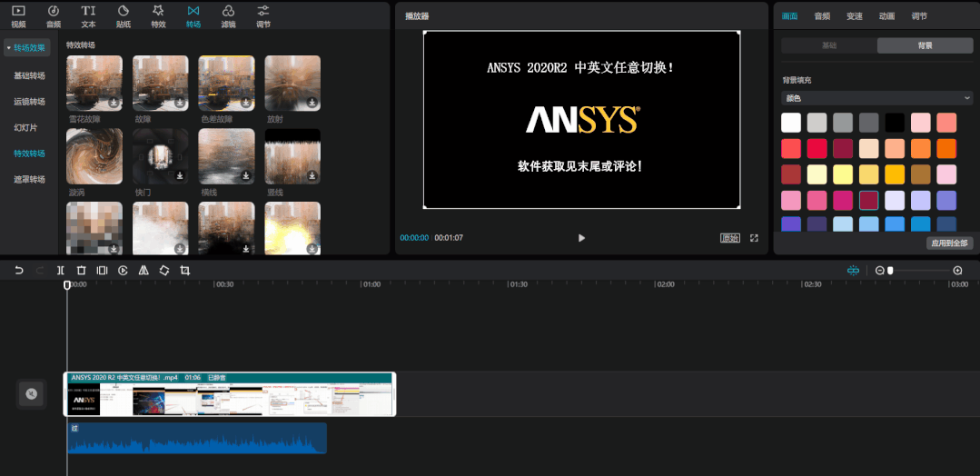The image size is (980, 476).
Task: Toggle fullscreen preview in the player
Action: click(754, 238)
